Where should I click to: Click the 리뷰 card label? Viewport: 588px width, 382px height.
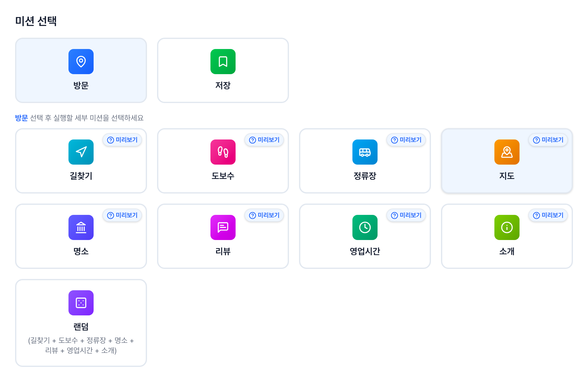click(x=223, y=251)
